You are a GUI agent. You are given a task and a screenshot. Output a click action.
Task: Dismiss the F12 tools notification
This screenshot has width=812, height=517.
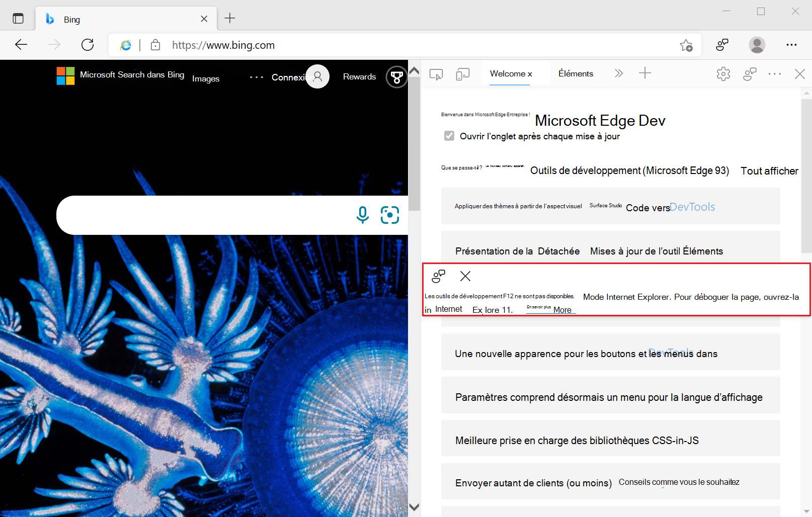pyautogui.click(x=465, y=276)
